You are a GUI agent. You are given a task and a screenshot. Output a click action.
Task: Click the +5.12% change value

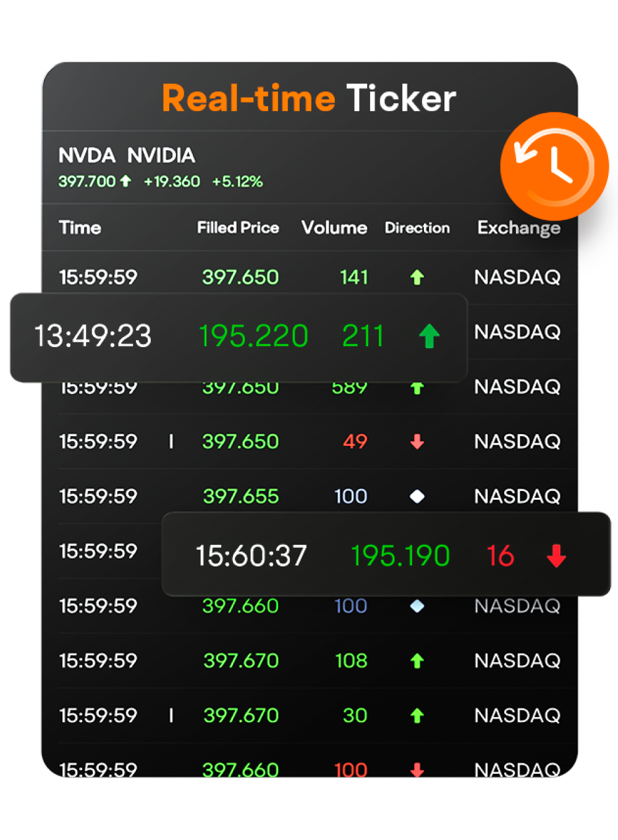click(x=237, y=182)
